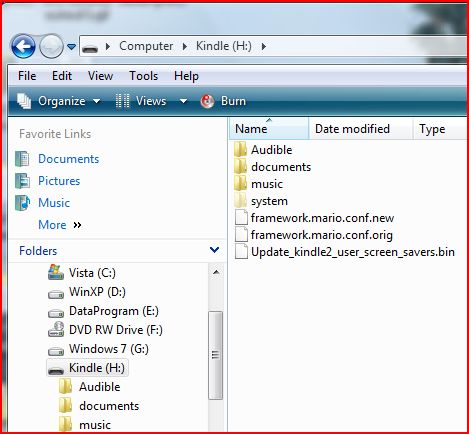Sort by Name column header
Image resolution: width=469 pixels, height=434 pixels.
point(269,129)
